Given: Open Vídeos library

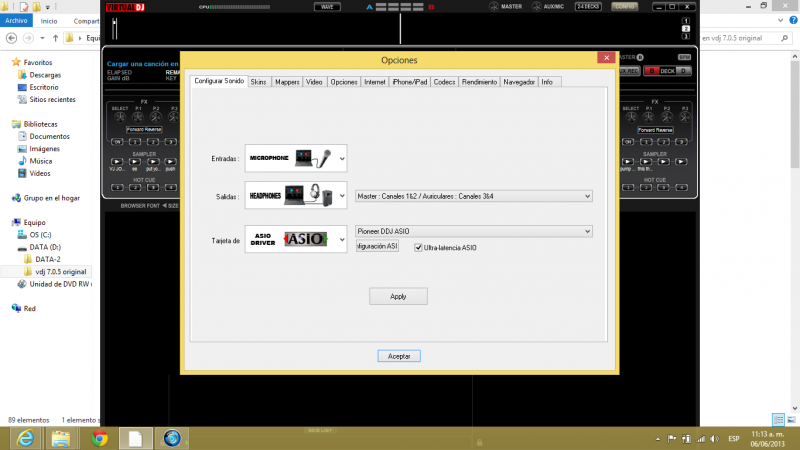Looking at the screenshot, I should tap(39, 173).
